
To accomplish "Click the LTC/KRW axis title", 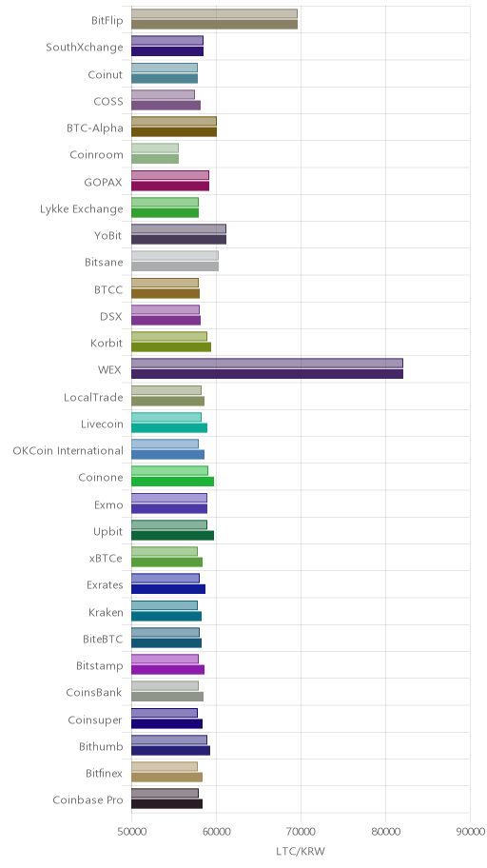I will point(301,851).
